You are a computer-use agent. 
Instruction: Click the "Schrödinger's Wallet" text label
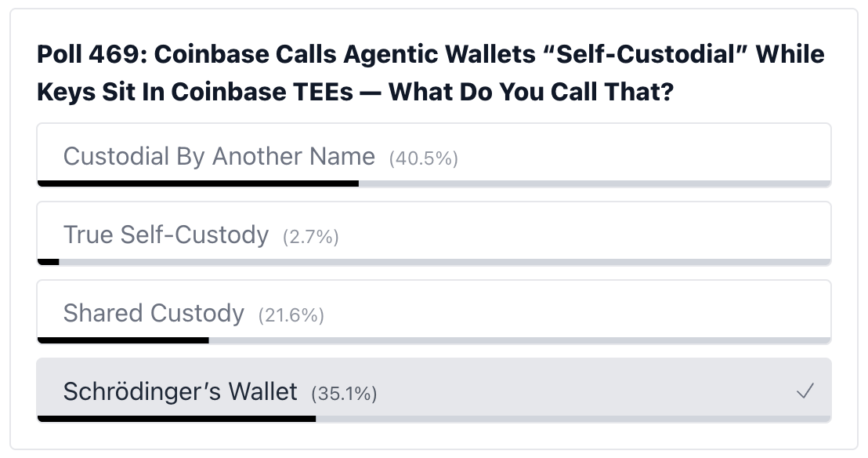(x=180, y=391)
